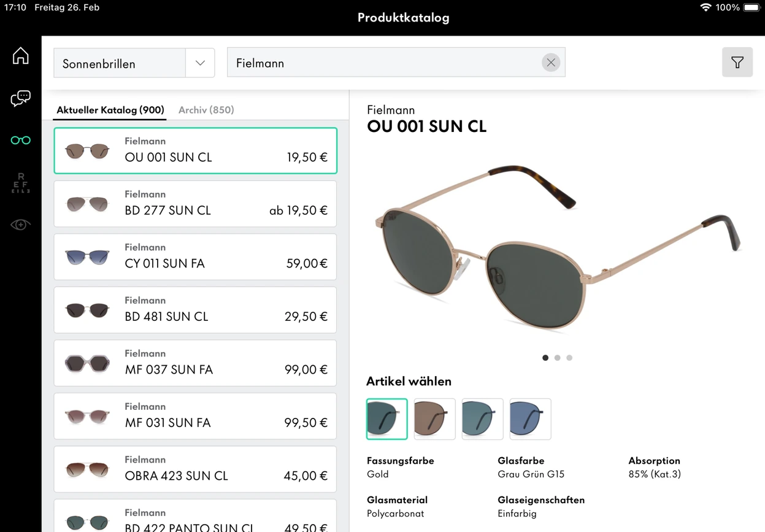The width and height of the screenshot is (765, 532).
Task: Open the home icon in sidebar
Action: point(20,56)
